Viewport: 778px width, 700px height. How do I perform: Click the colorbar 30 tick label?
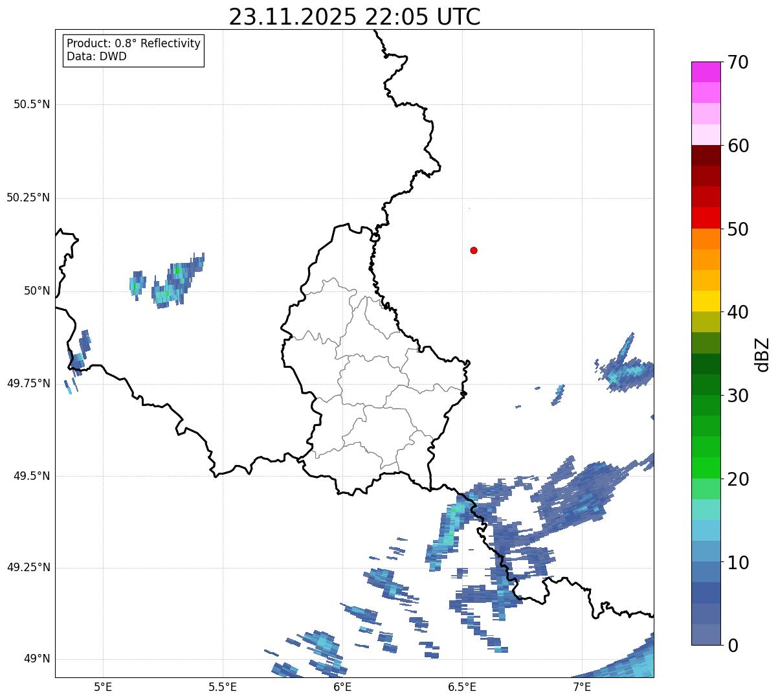click(738, 396)
